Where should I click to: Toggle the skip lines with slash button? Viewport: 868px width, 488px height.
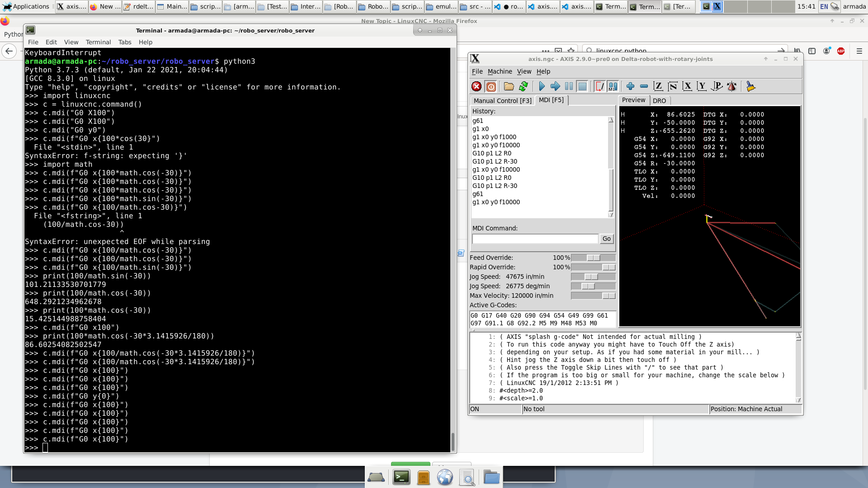pos(599,86)
